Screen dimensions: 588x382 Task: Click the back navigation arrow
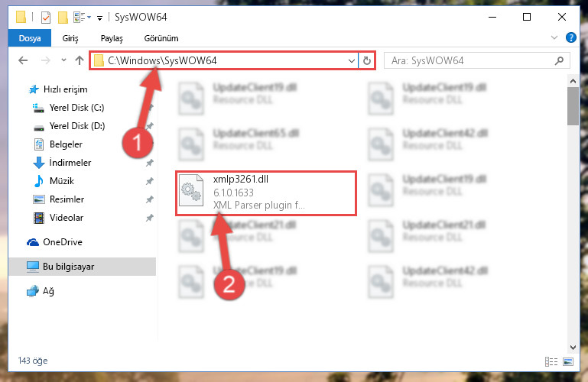23,60
